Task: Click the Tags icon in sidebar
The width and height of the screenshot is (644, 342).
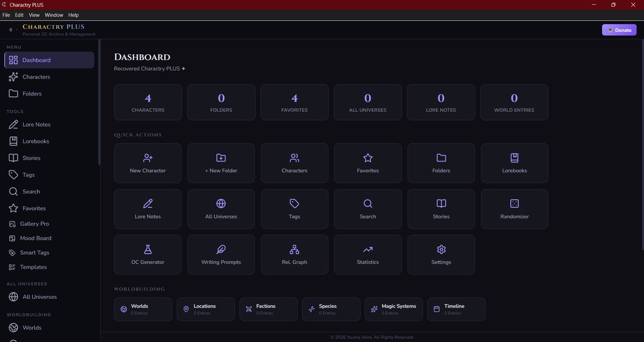Action: tap(13, 175)
